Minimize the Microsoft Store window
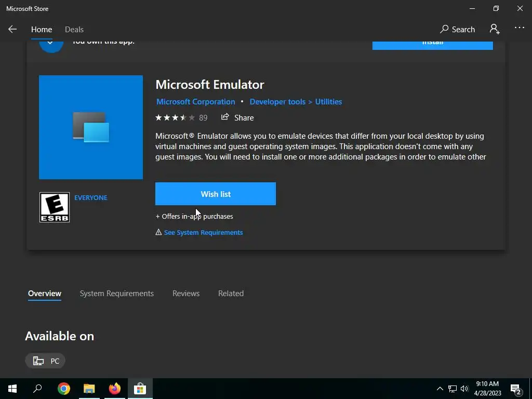 pyautogui.click(x=472, y=8)
